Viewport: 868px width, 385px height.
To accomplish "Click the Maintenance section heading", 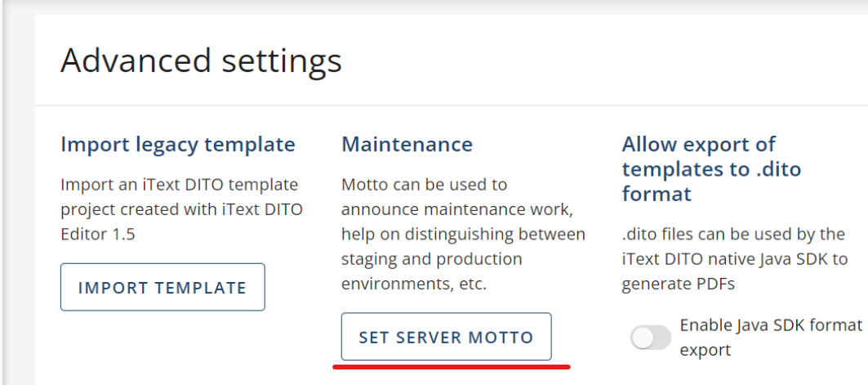I will (x=407, y=145).
